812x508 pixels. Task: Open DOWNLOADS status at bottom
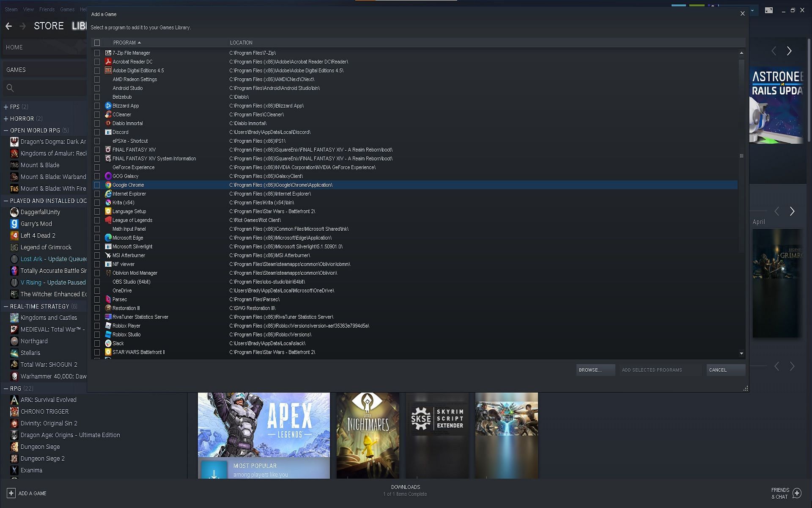(405, 490)
